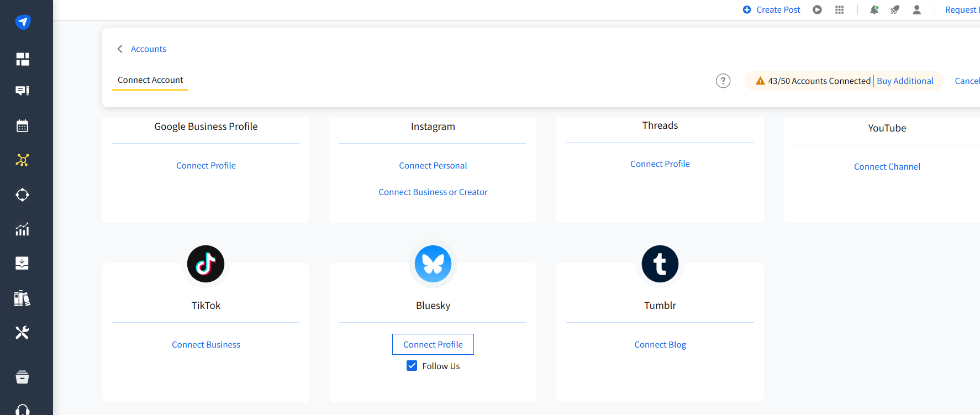Go back using the Accounts chevron arrow
The width and height of the screenshot is (980, 415).
(120, 49)
